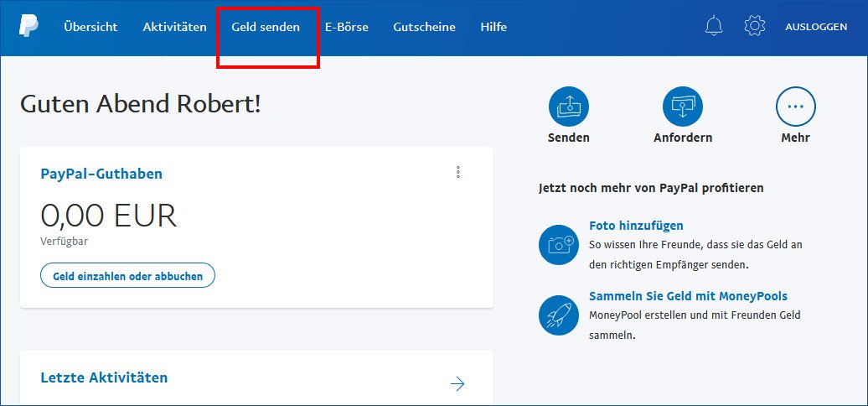Open the Aktivitäten menu item
Screen dimensions: 868x406
(x=174, y=27)
